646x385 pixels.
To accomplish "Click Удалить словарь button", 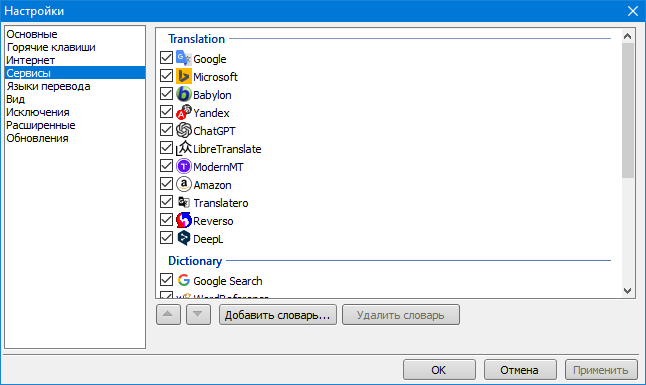I will (401, 315).
